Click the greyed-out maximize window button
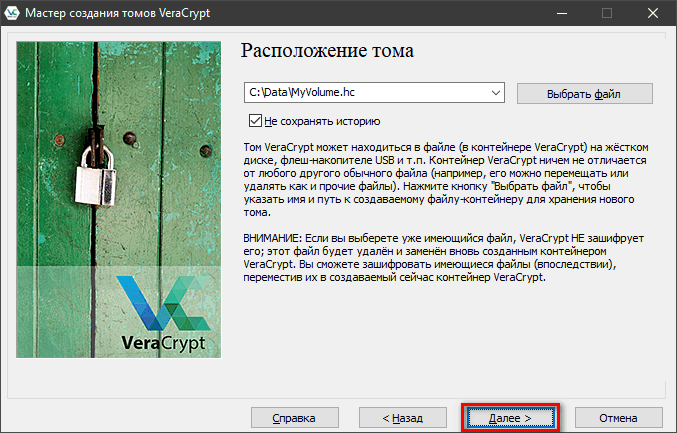Image resolution: width=677 pixels, height=433 pixels. coord(607,14)
